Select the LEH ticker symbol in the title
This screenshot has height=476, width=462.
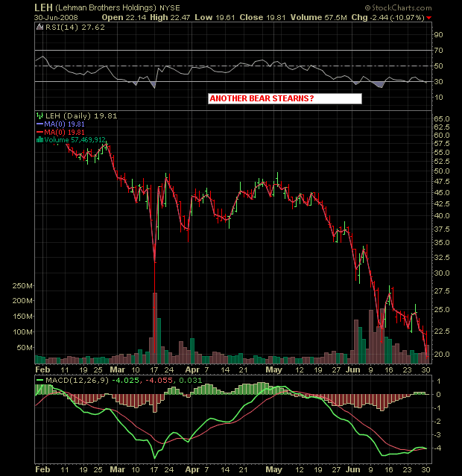pyautogui.click(x=43, y=7)
